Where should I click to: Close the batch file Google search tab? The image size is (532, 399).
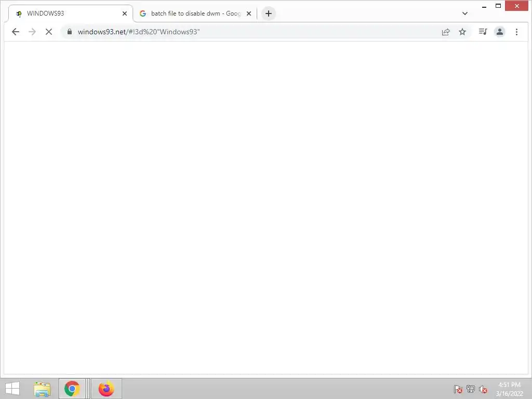coord(249,14)
